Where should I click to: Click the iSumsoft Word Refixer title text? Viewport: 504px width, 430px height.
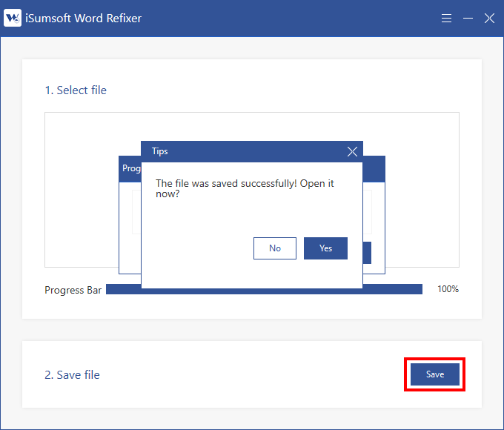(x=83, y=19)
